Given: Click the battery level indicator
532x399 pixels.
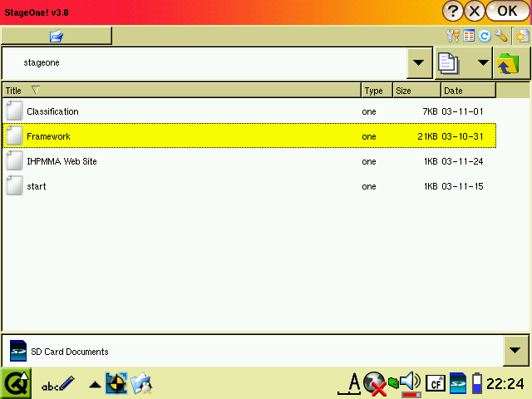Looking at the screenshot, I should coord(477,383).
